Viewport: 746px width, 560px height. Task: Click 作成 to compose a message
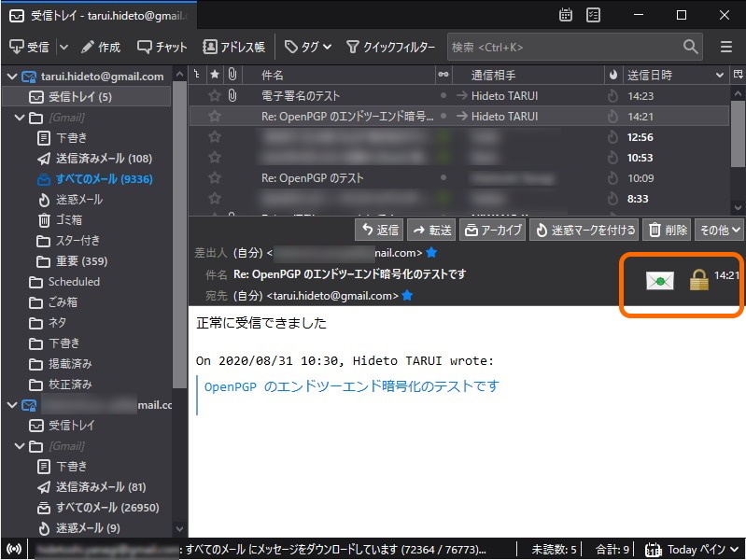(x=101, y=47)
